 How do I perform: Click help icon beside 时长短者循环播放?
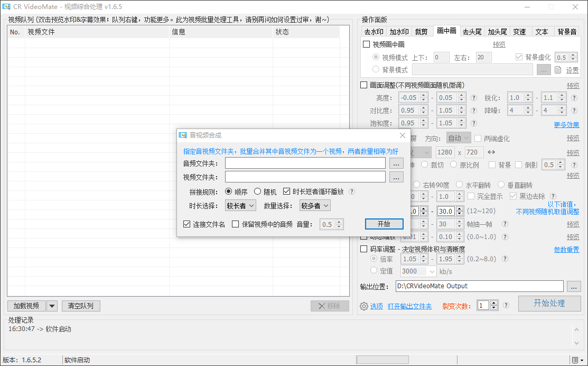352,191
